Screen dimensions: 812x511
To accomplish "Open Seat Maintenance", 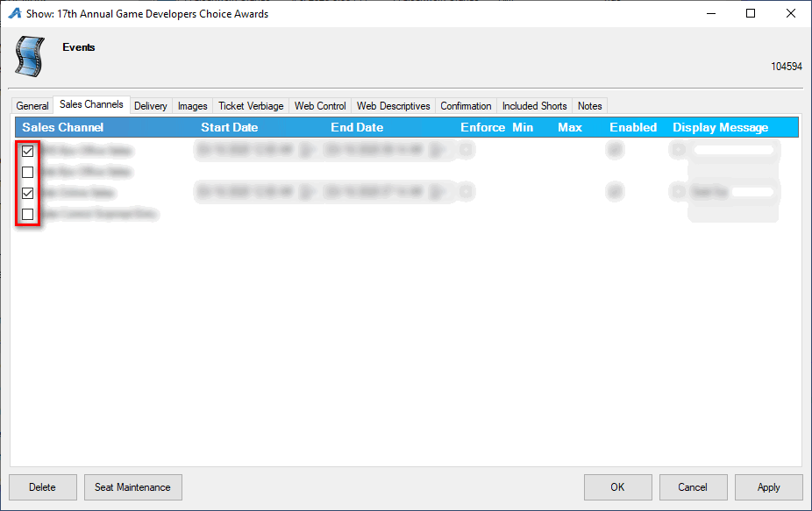I will [132, 487].
